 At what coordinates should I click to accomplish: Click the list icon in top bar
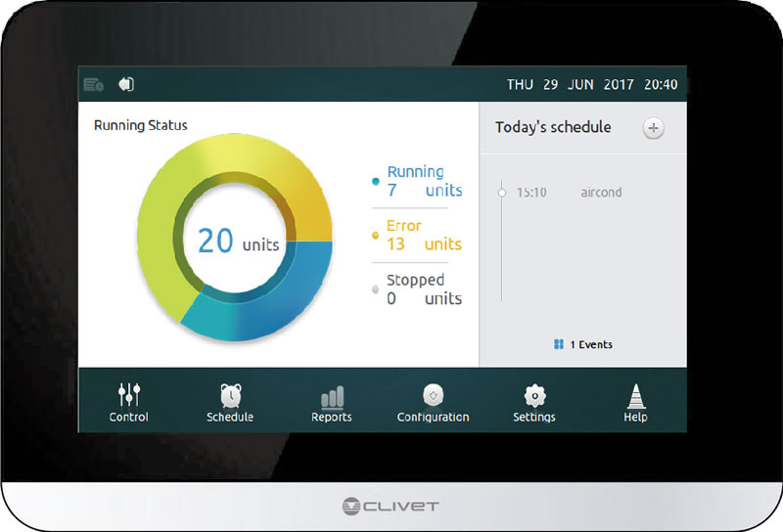tap(93, 84)
